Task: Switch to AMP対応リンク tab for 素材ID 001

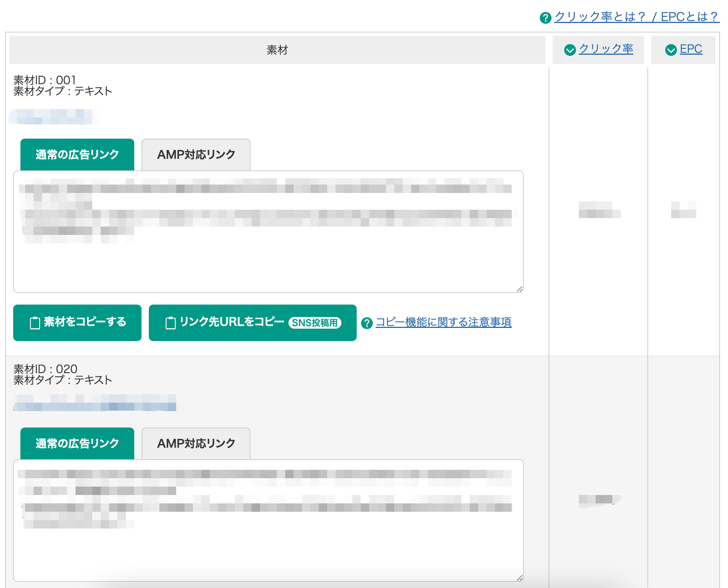Action: click(x=196, y=155)
